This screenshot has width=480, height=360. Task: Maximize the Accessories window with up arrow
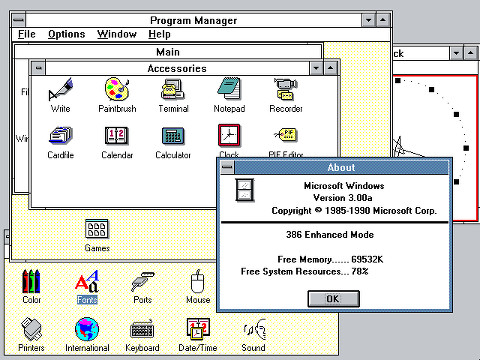click(x=330, y=68)
